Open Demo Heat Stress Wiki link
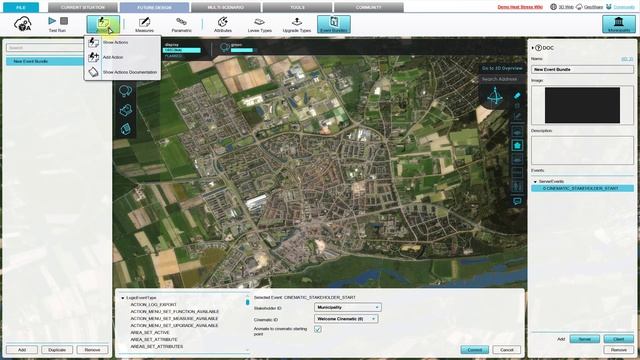The height and width of the screenshot is (360, 640). tap(520, 7)
